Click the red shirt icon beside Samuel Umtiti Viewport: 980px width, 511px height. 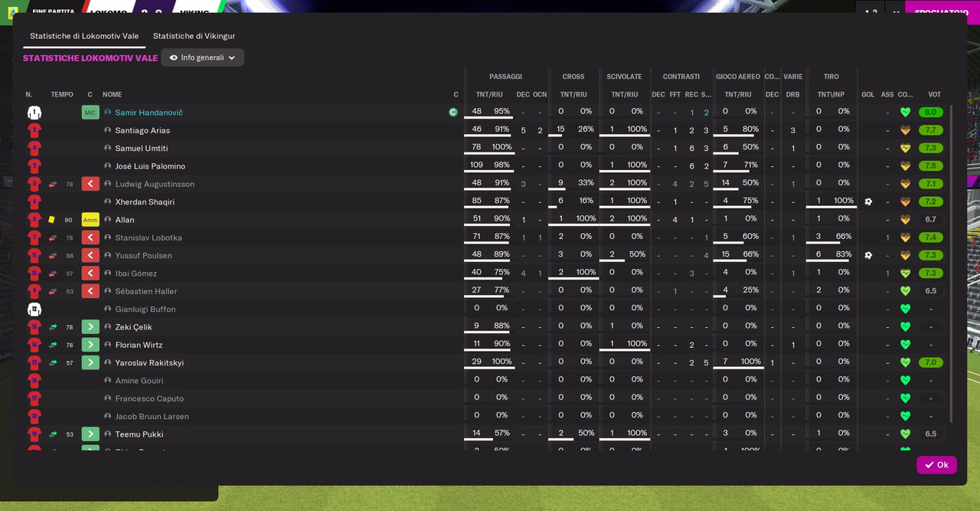[x=34, y=149]
